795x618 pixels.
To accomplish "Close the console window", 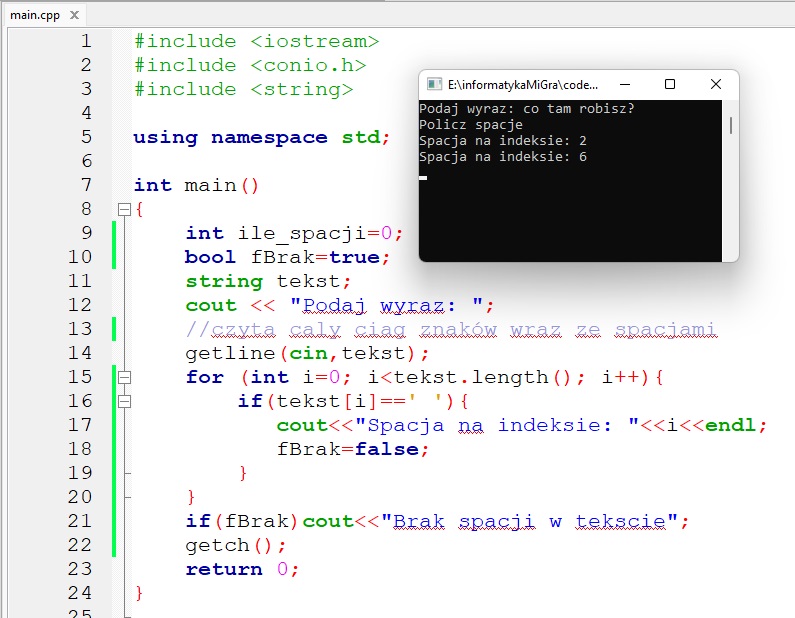I will click(x=715, y=84).
